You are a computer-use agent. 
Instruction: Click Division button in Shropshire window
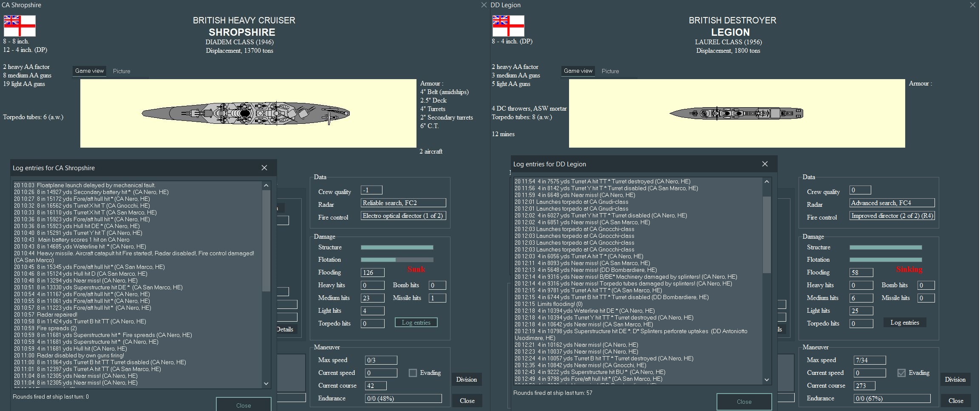pyautogui.click(x=467, y=380)
